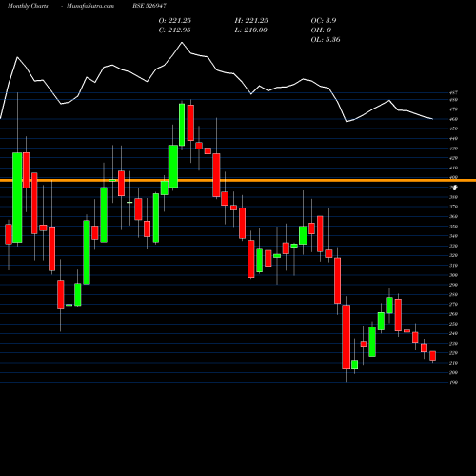This screenshot has width=476, height=476.
Task: Click the 'OH: 0' value
Action: coord(321,30)
